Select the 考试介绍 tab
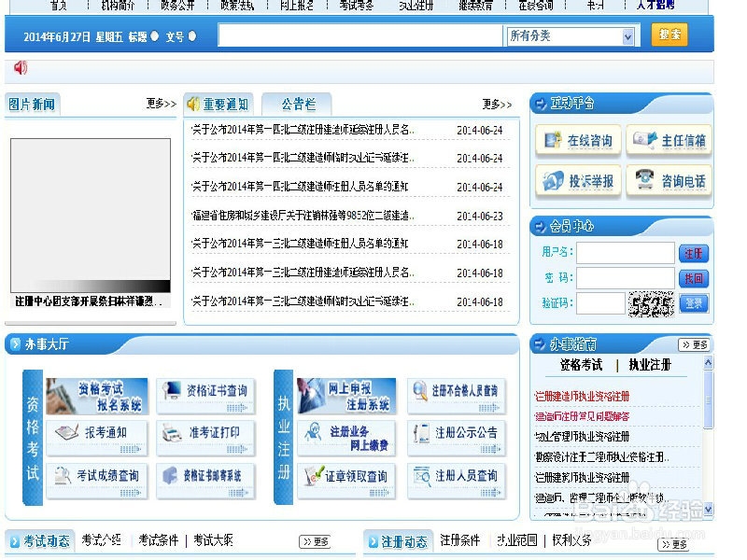747x560 pixels. pos(101,540)
